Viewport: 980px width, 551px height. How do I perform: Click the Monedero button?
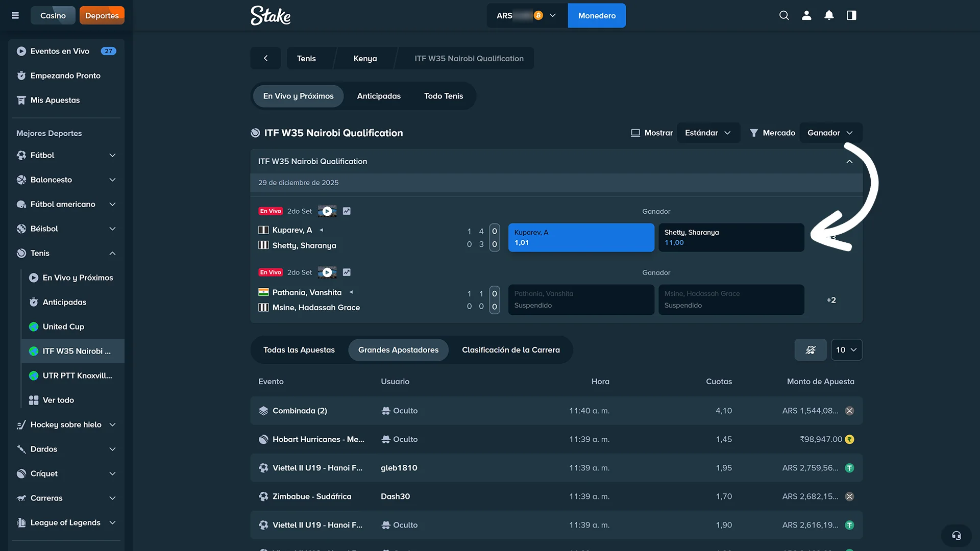596,15
